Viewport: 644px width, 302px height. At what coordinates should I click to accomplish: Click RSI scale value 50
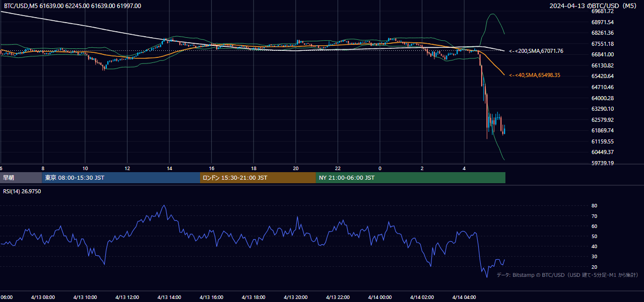click(594, 236)
